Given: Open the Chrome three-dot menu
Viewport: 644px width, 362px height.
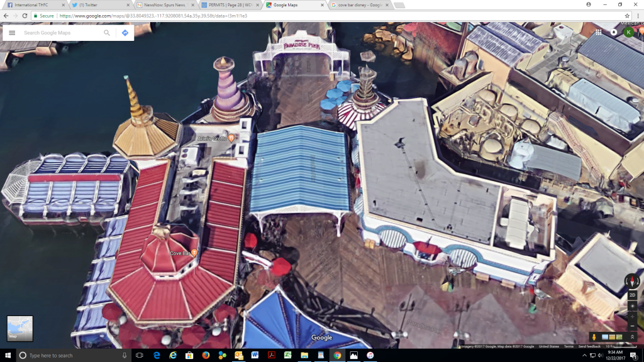Looking at the screenshot, I should (637, 16).
